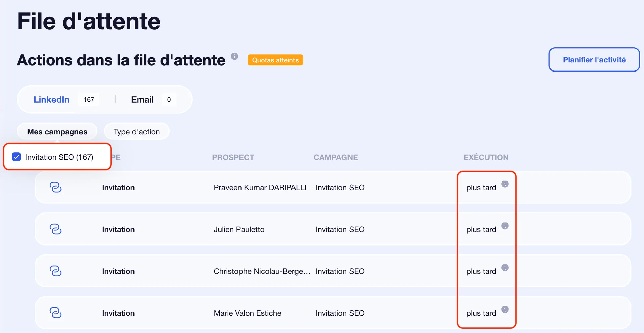Screen dimensions: 644x333
Task: Click the Planifier l'activité button
Action: 594,60
